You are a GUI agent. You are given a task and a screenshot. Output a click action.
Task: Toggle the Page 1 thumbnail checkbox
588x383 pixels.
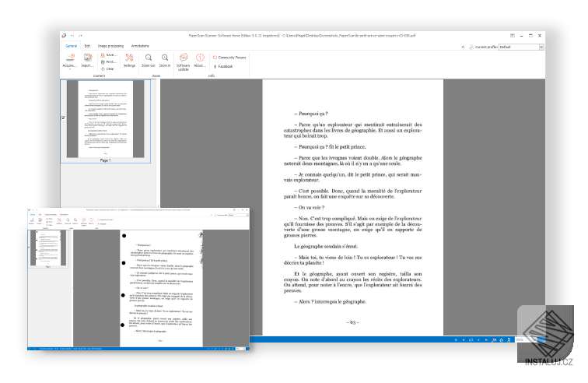(x=63, y=118)
